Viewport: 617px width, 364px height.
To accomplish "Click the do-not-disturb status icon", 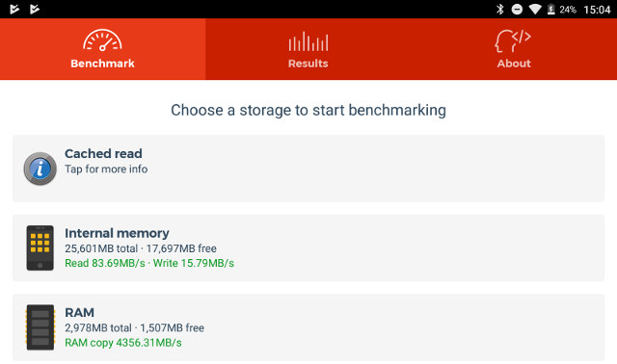I will (x=517, y=9).
